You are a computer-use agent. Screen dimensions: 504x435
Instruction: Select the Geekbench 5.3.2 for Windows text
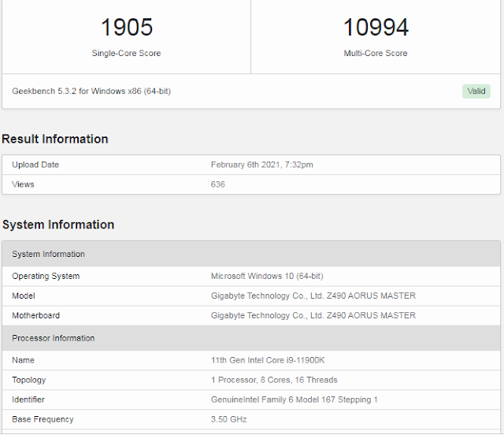point(91,91)
